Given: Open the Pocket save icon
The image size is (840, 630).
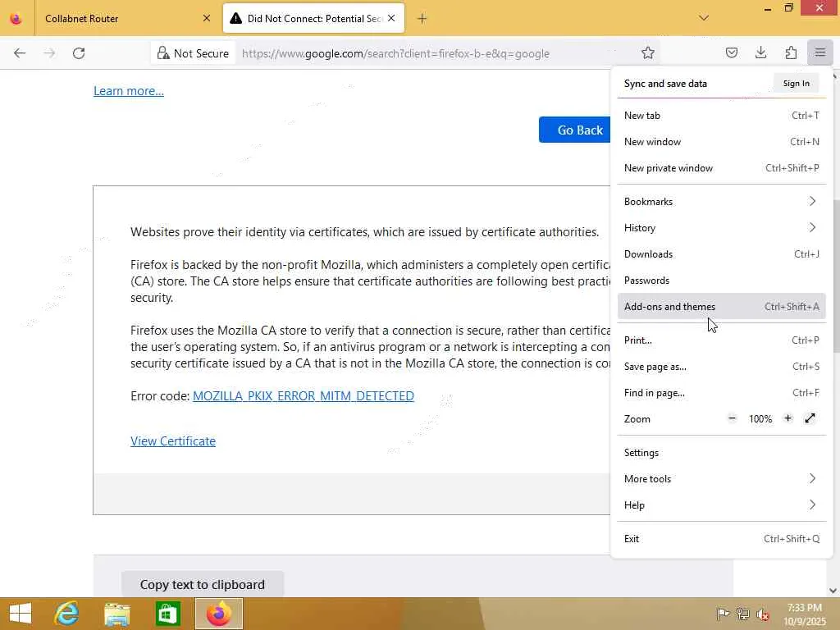Looking at the screenshot, I should [x=731, y=52].
